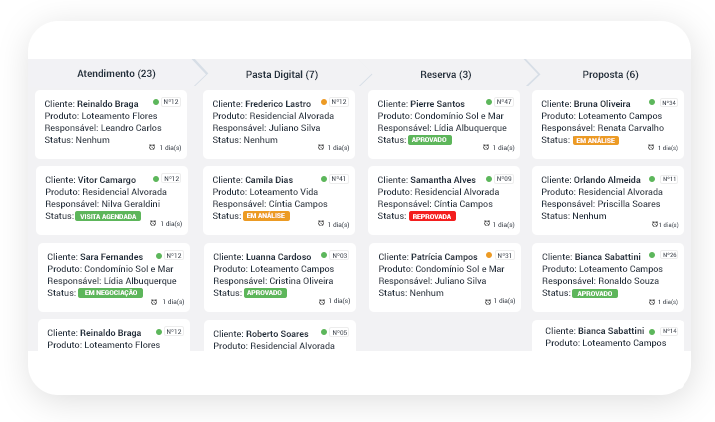Click the VISITA AGENDADA status badge
Image resolution: width=715 pixels, height=422 pixels.
(109, 216)
